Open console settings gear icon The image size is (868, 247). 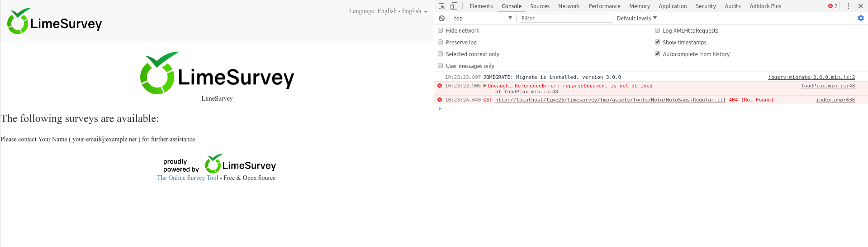pos(860,18)
